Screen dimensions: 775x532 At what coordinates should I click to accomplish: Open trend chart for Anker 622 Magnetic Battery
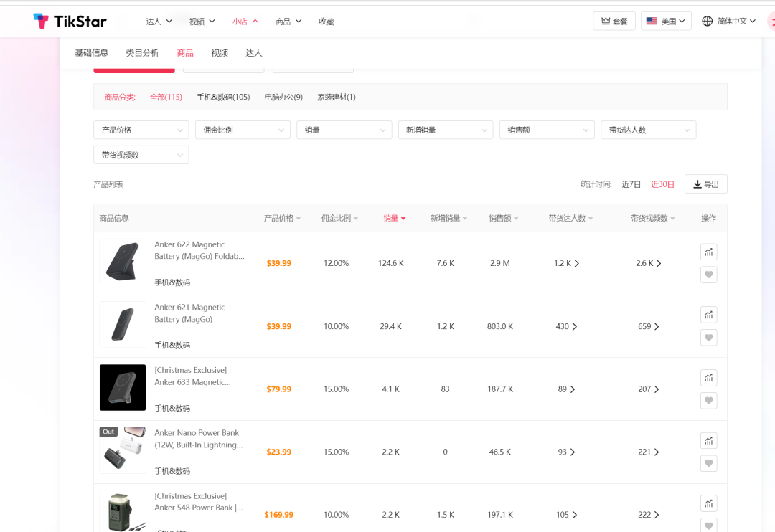(709, 252)
